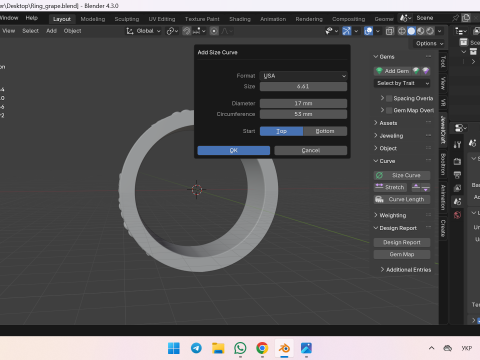Enable the Spacing Overlay checkbox
This screenshot has width=480, height=360.
389,98
